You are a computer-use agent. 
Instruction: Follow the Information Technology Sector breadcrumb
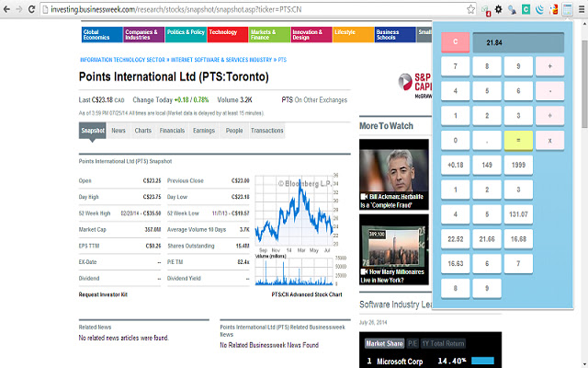122,60
